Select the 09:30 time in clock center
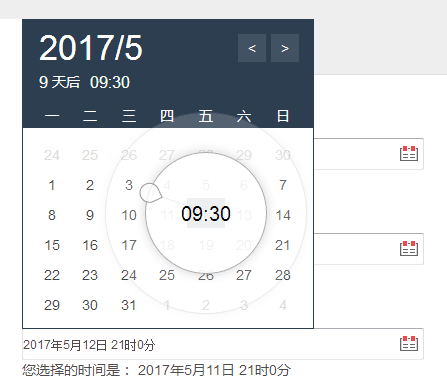Screen dimensions: 447x391 (206, 213)
